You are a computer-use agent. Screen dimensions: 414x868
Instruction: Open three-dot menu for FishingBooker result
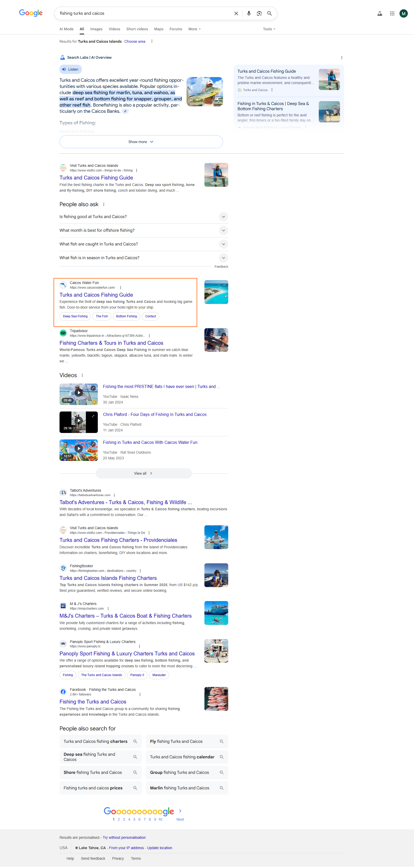tap(140, 571)
